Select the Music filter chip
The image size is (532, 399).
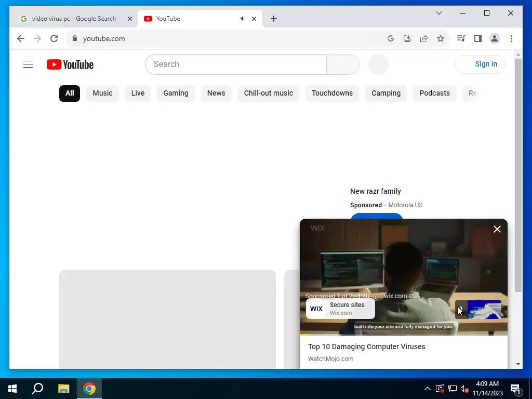tap(102, 94)
